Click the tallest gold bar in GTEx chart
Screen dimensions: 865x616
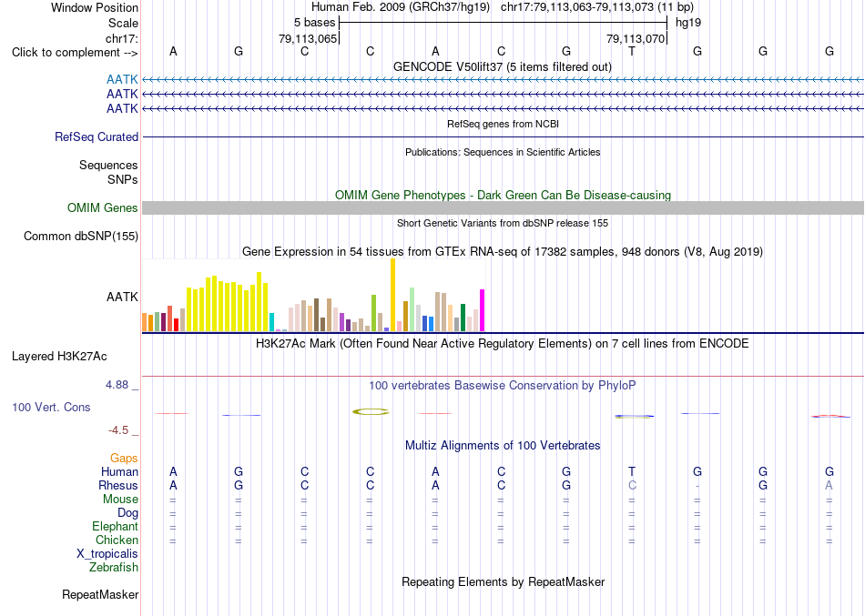(x=392, y=295)
